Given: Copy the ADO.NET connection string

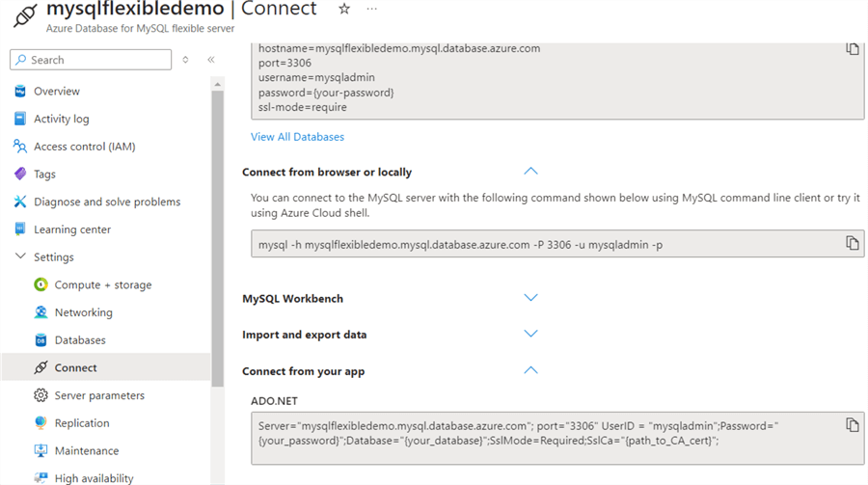Looking at the screenshot, I should 852,425.
